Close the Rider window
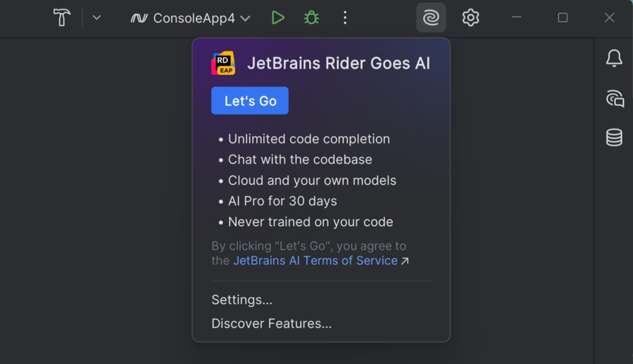This screenshot has width=633, height=364. (609, 18)
